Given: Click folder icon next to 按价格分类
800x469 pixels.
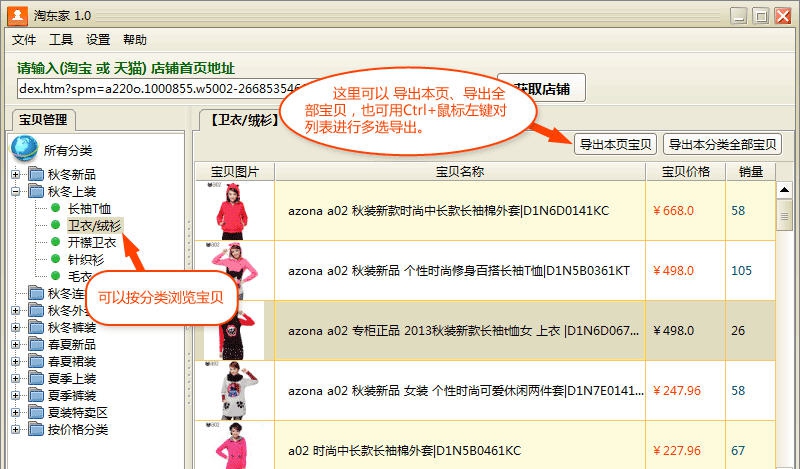Looking at the screenshot, I should 36,429.
